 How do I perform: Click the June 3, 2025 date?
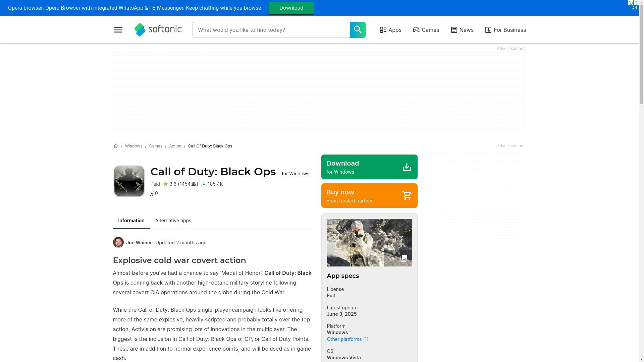tap(341, 314)
